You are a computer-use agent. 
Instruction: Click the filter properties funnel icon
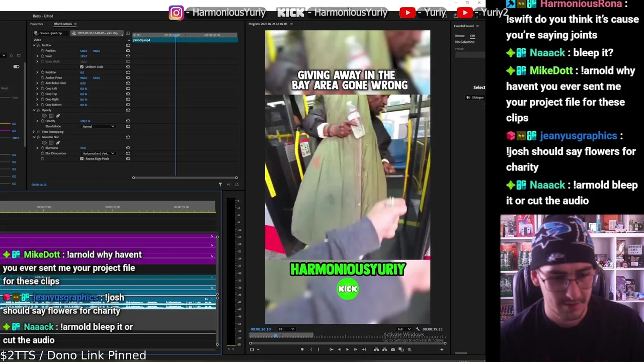pyautogui.click(x=220, y=185)
